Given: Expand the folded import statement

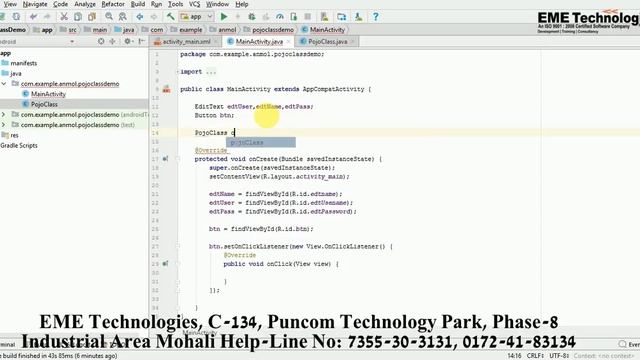Looking at the screenshot, I should [178, 72].
